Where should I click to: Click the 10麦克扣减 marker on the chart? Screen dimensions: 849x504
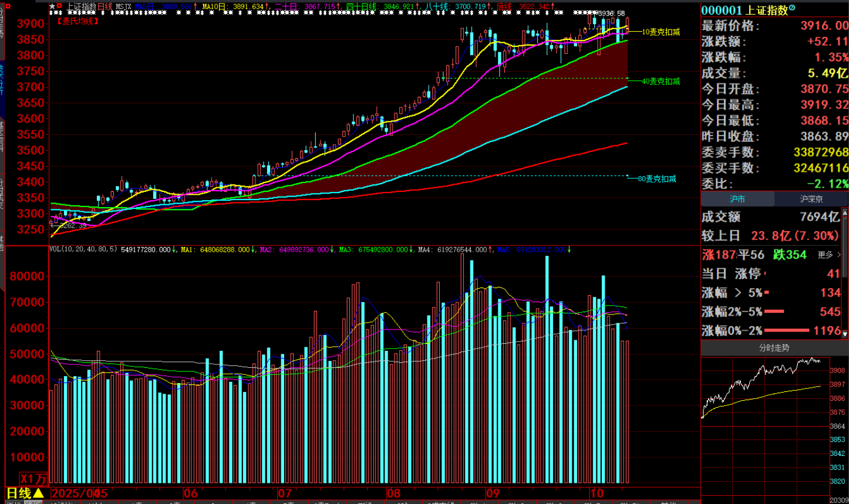(661, 32)
